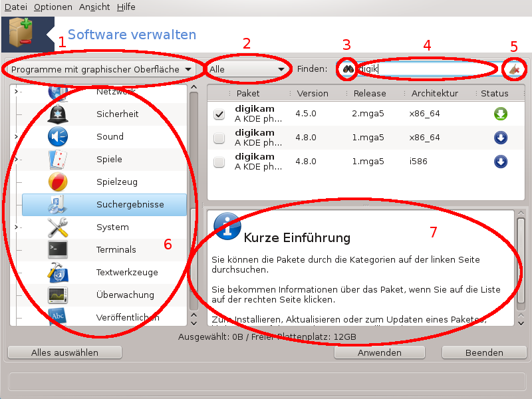Open the Datei menu

coord(15,7)
